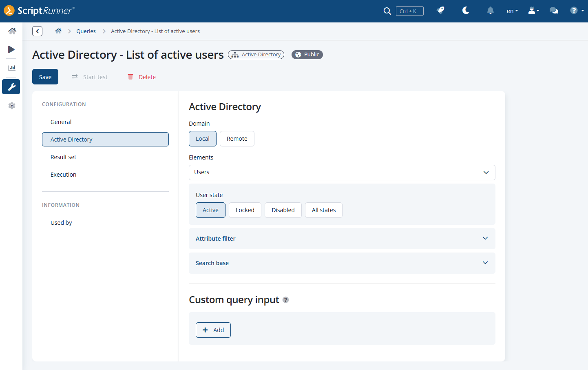This screenshot has width=588, height=370.
Task: Expand the Attribute filter section
Action: click(342, 239)
